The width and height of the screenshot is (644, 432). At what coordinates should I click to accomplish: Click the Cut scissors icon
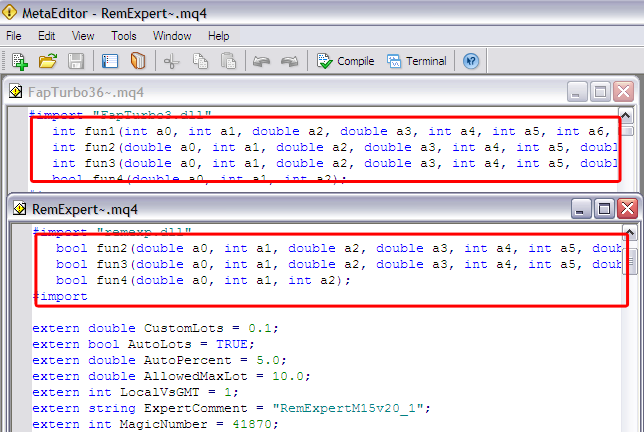(172, 62)
